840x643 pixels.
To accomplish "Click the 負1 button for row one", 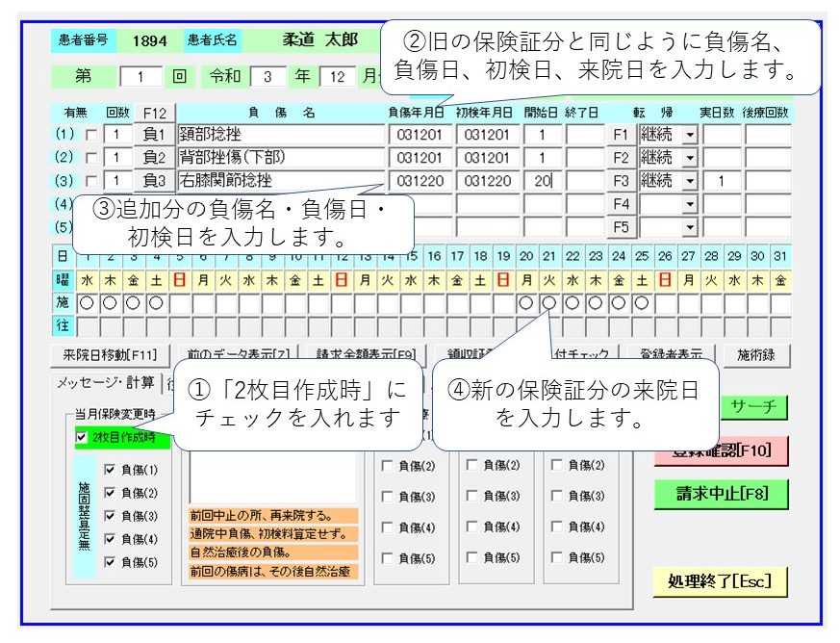I will (154, 134).
